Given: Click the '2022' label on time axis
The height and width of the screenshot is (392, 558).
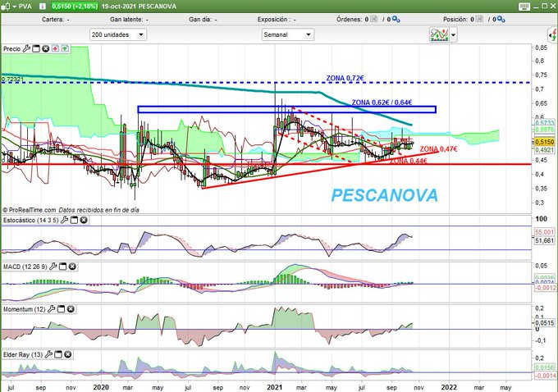Looking at the screenshot, I should pos(449,387).
